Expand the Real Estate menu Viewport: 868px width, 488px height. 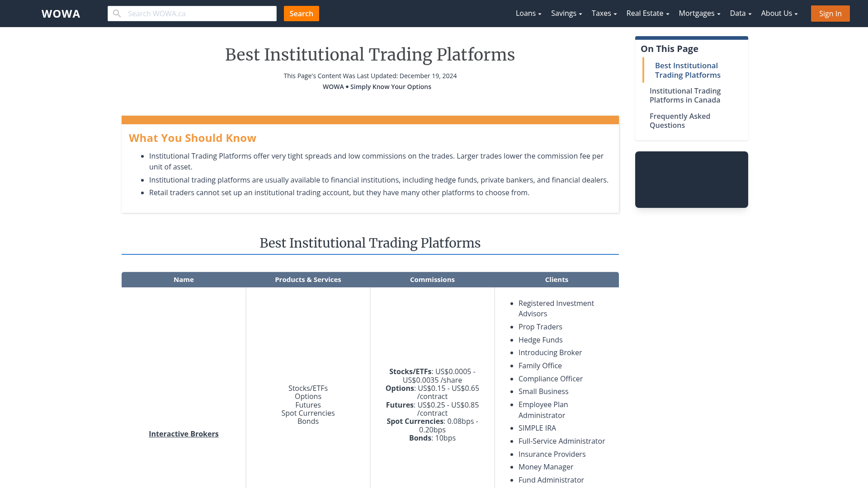click(x=647, y=13)
